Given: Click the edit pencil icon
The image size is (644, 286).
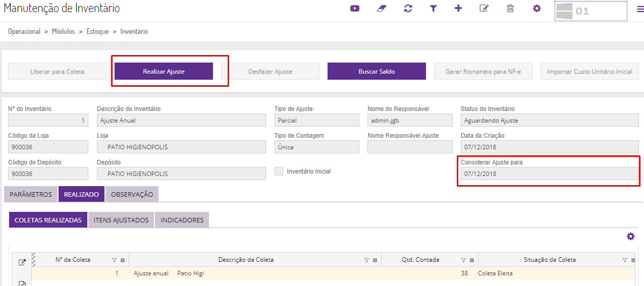Looking at the screenshot, I should pyautogui.click(x=484, y=9).
